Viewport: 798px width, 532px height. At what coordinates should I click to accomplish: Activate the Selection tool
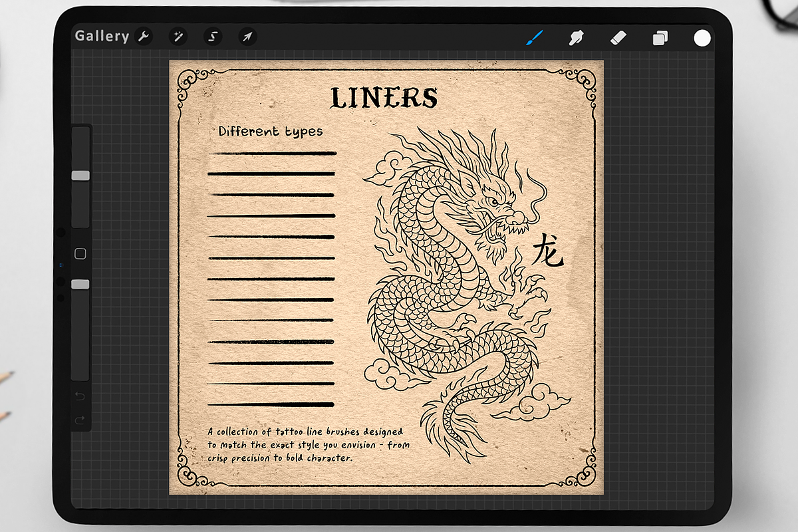213,37
